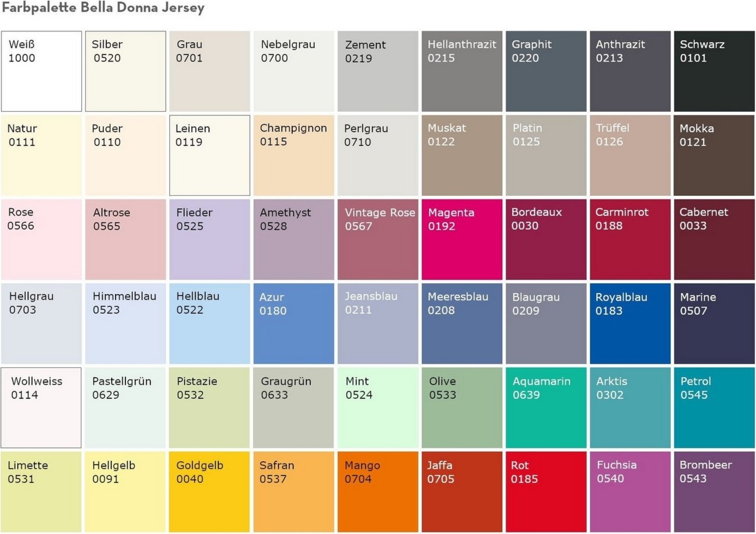Click the Rot 0185 color swatch
The width and height of the screenshot is (756, 534).
pyautogui.click(x=545, y=492)
